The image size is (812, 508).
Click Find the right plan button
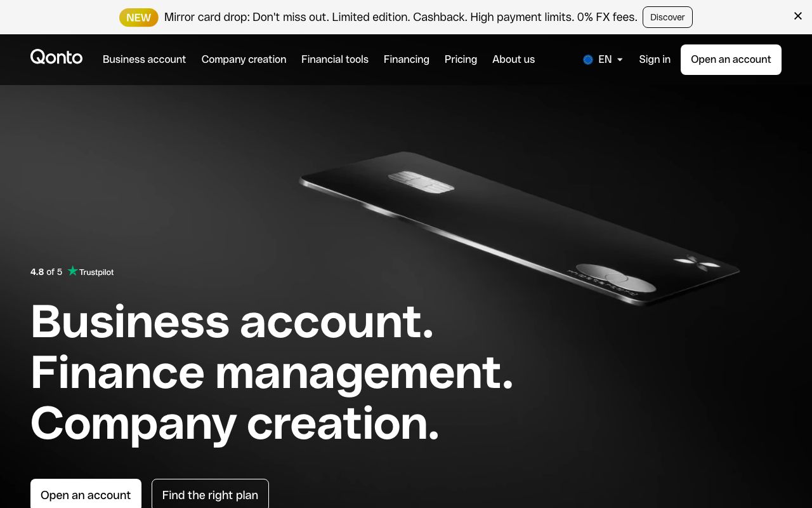coord(210,494)
